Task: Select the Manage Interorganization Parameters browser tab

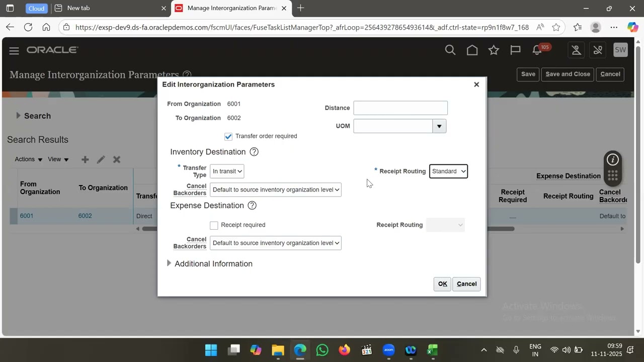Action: 231,8
